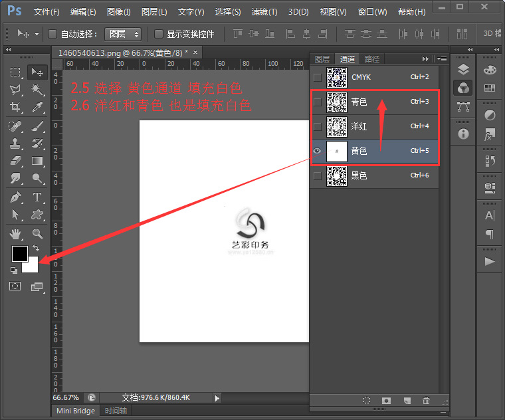Select the 洋红 channel thumbnail
Viewport: 505px width, 420px height.
click(337, 126)
